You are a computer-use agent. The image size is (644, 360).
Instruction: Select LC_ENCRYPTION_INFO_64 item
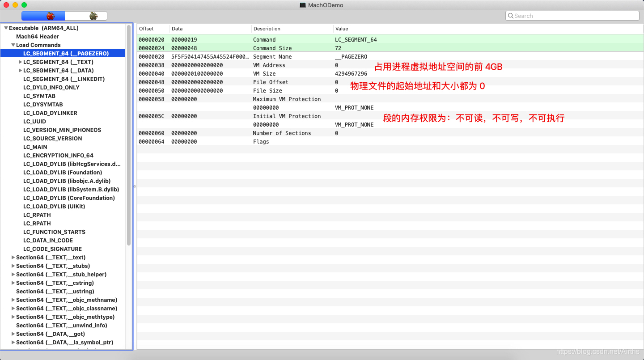click(x=59, y=155)
